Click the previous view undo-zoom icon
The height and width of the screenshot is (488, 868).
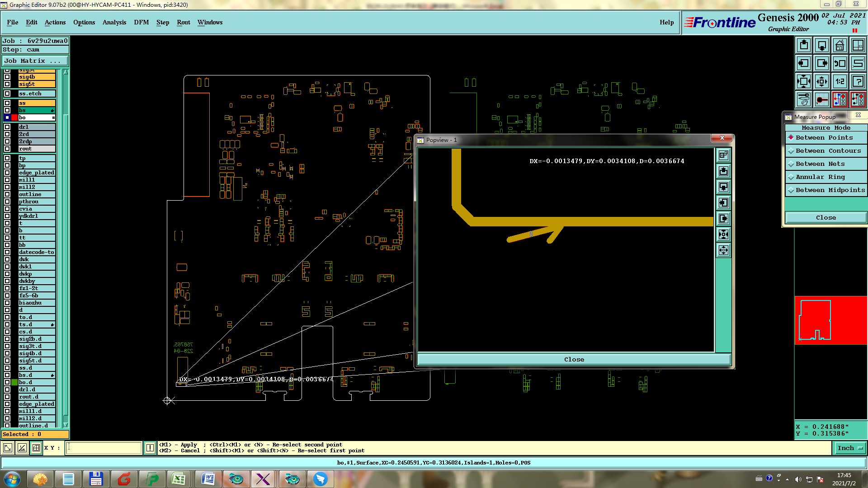(x=840, y=63)
